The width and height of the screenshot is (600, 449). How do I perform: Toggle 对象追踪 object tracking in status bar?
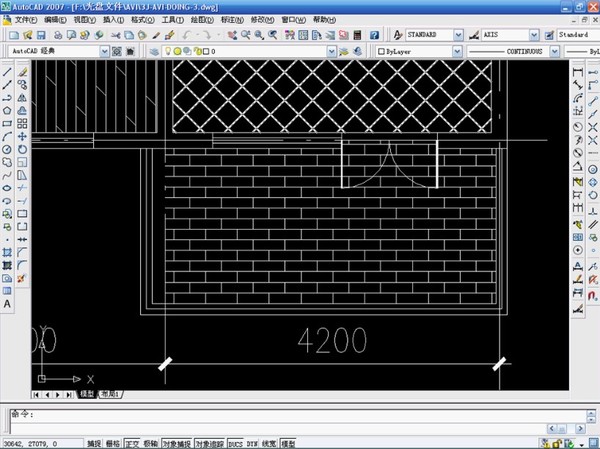tap(209, 444)
